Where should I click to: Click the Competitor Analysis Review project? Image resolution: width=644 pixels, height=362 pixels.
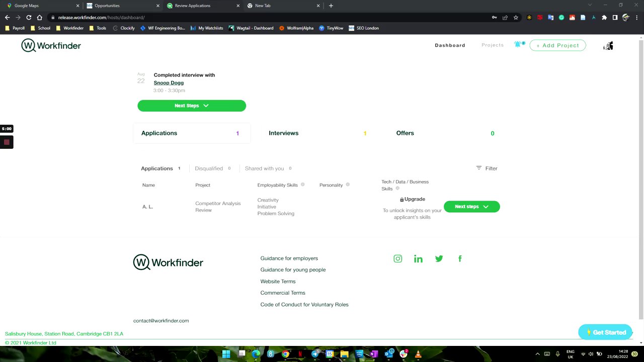pos(218,207)
